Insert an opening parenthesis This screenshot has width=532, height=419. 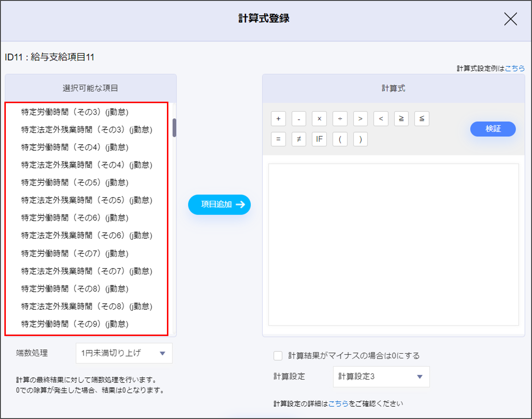[340, 139]
